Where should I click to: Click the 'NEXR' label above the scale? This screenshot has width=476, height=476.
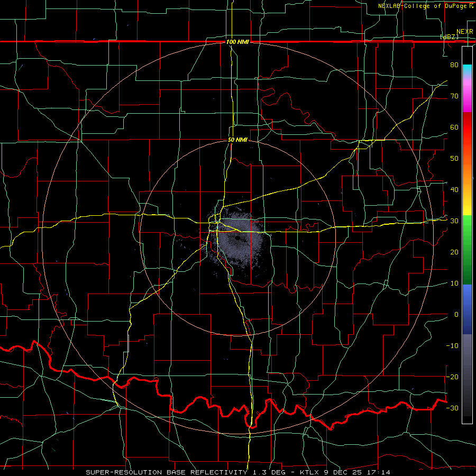click(465, 32)
